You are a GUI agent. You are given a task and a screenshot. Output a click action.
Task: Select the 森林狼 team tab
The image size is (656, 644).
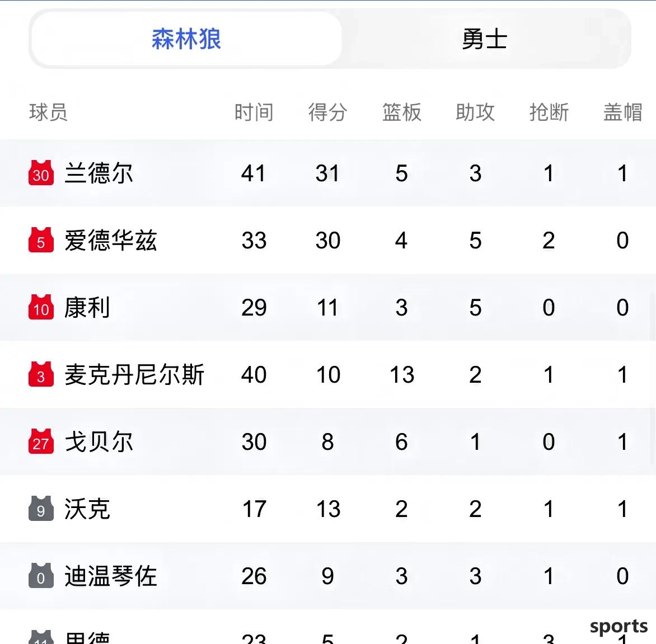pos(186,39)
